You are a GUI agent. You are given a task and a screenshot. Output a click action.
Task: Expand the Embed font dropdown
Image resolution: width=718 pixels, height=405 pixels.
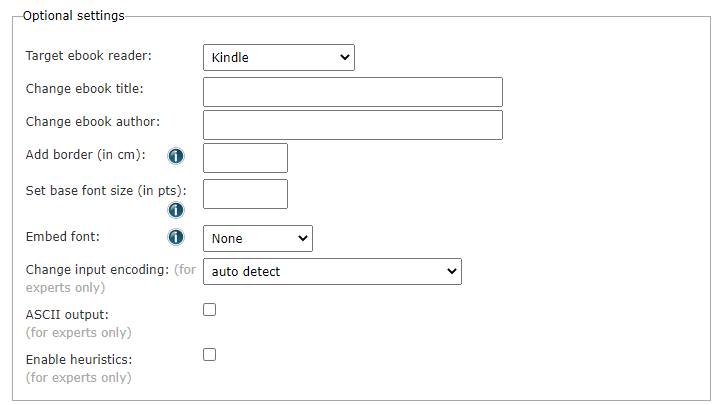click(x=258, y=238)
